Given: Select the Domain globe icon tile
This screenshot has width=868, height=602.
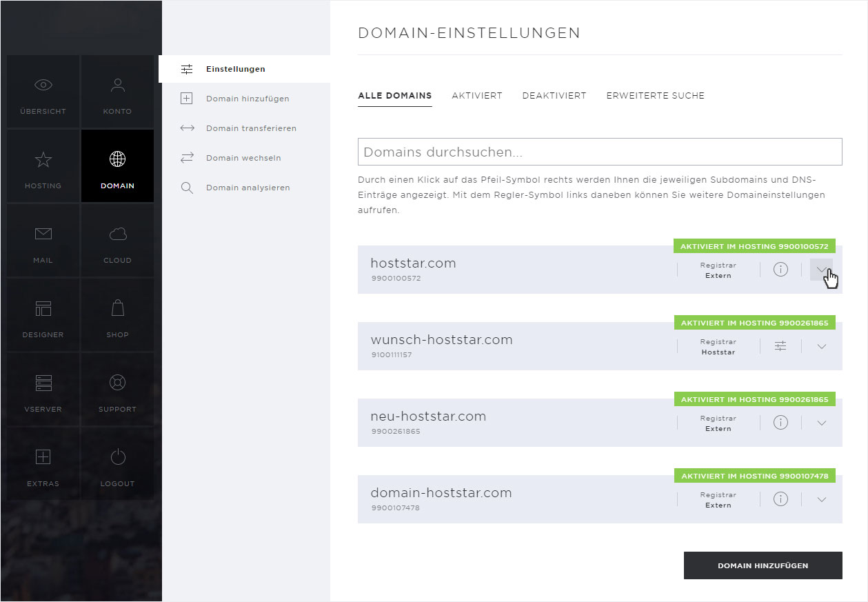Looking at the screenshot, I should [117, 166].
